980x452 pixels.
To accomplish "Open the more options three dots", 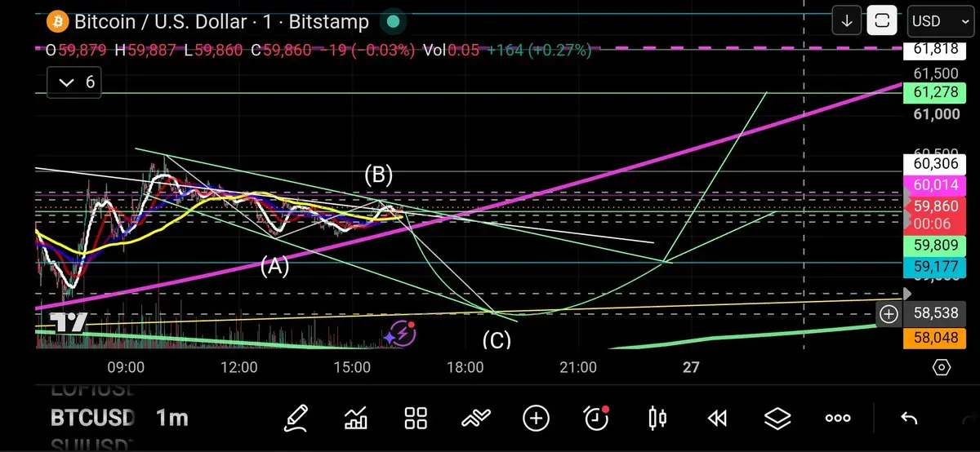I will pyautogui.click(x=838, y=419).
